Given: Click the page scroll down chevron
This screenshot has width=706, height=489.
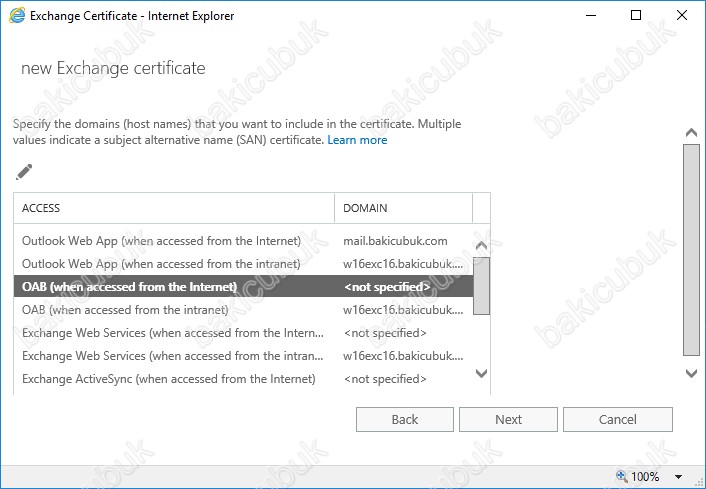Looking at the screenshot, I should (691, 373).
